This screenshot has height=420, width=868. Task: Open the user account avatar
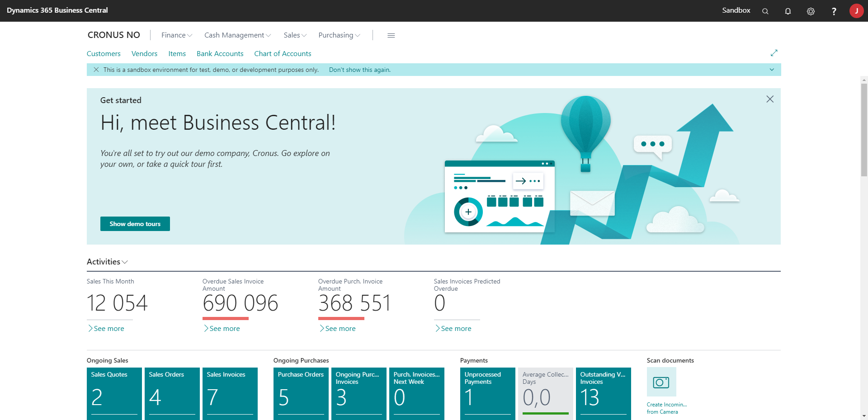pyautogui.click(x=856, y=11)
